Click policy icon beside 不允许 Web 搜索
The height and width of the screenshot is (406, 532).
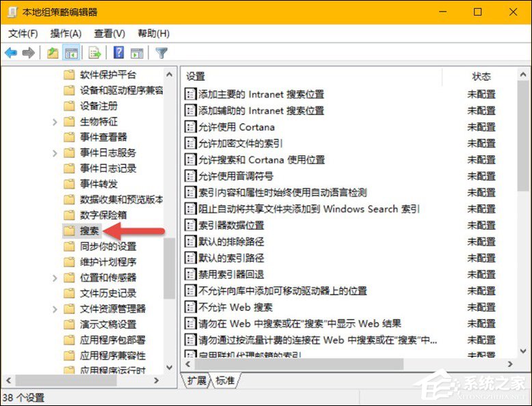coord(190,307)
